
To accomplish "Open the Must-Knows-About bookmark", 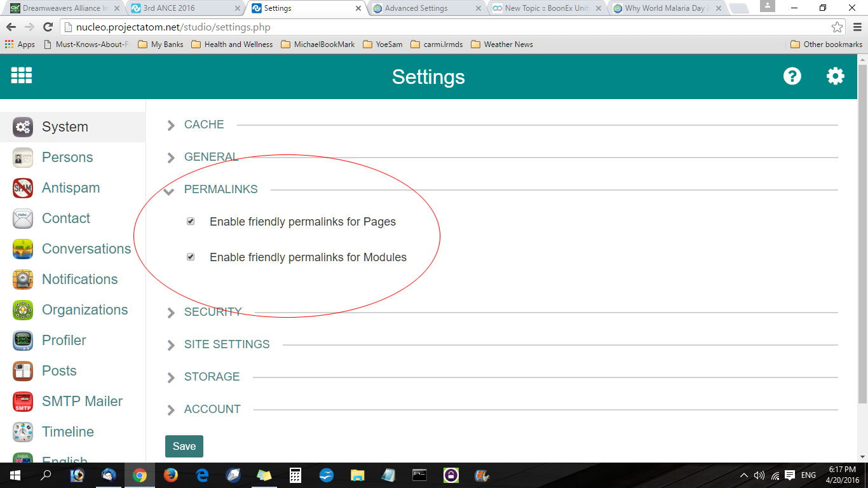I will (x=86, y=44).
